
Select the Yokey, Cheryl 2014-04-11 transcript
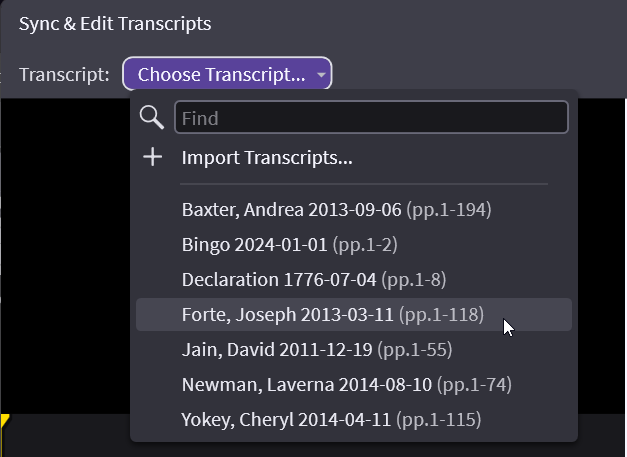pyautogui.click(x=288, y=420)
